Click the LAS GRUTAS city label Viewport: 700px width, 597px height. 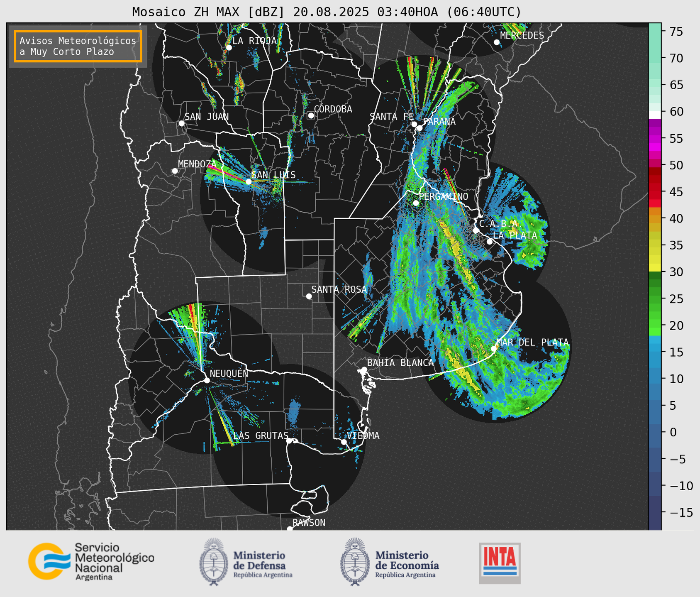[x=261, y=436]
